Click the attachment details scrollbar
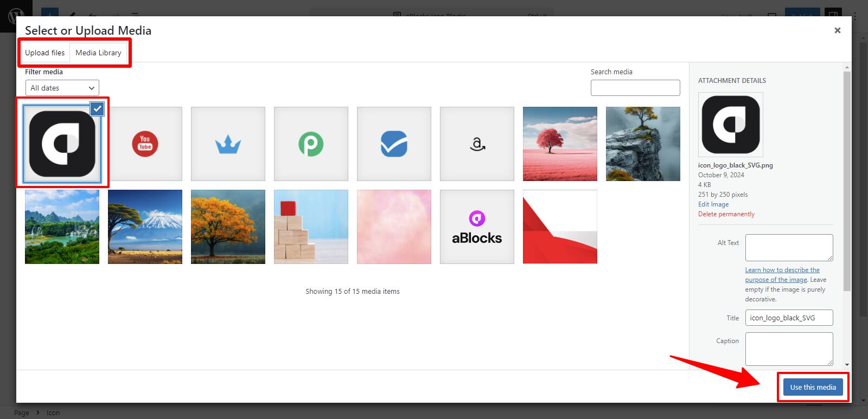The width and height of the screenshot is (868, 419). (847, 182)
